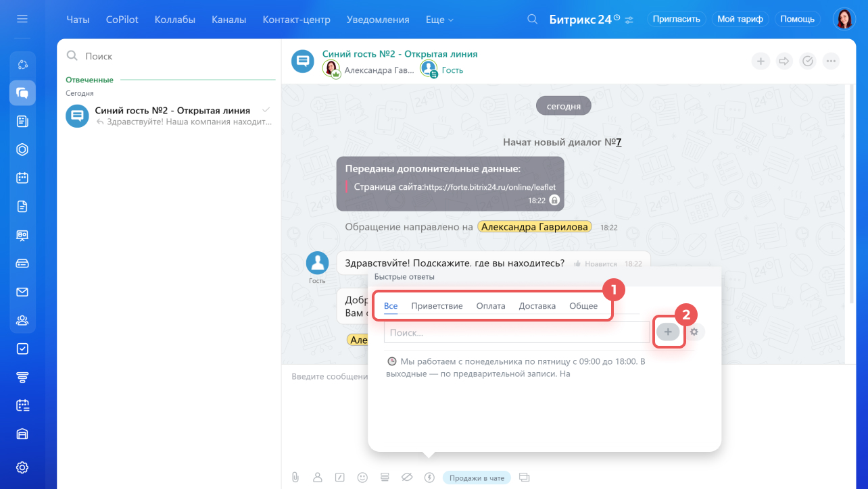Open the Каналы tab
868x489 pixels.
click(228, 20)
